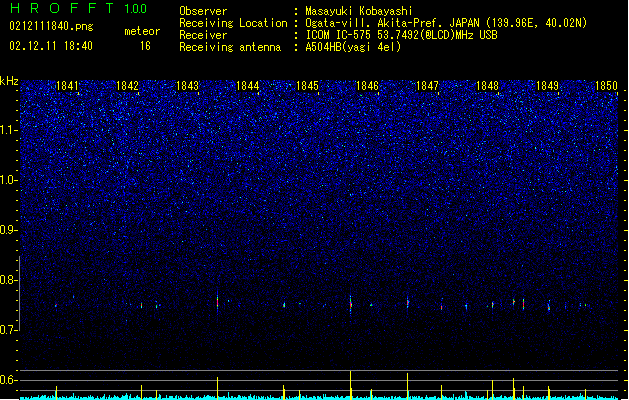This screenshot has width=629, height=400.
Task: Click the 0.9 frequency axis label
Action: pyautogui.click(x=8, y=230)
